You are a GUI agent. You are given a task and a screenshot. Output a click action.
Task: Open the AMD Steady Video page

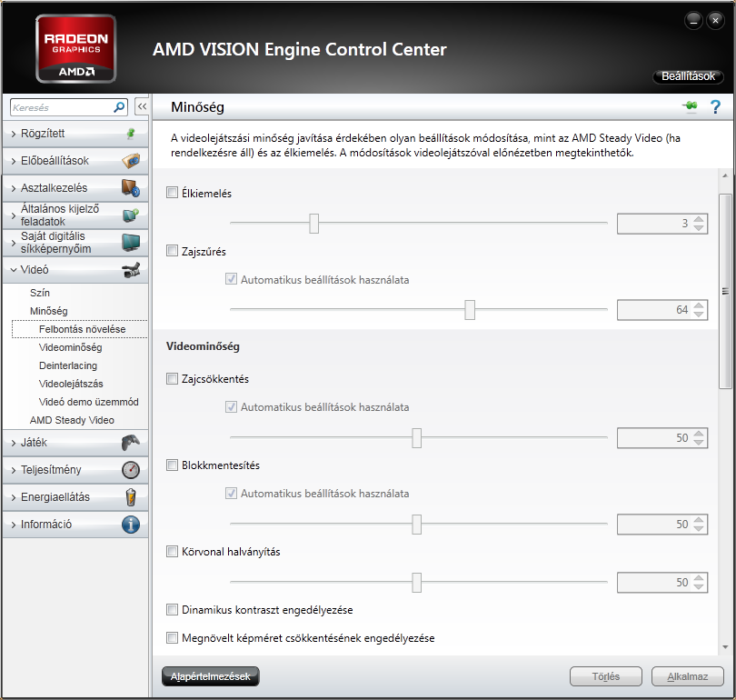click(x=72, y=420)
